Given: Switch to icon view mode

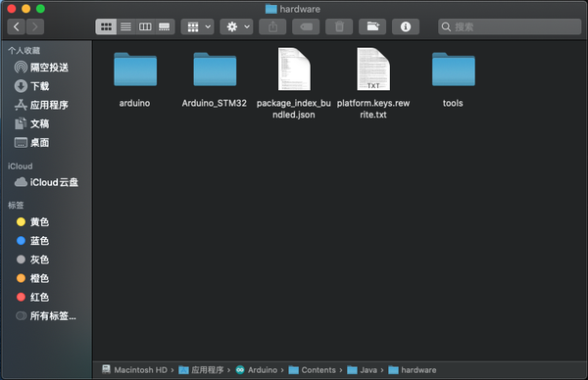Looking at the screenshot, I should [x=106, y=27].
